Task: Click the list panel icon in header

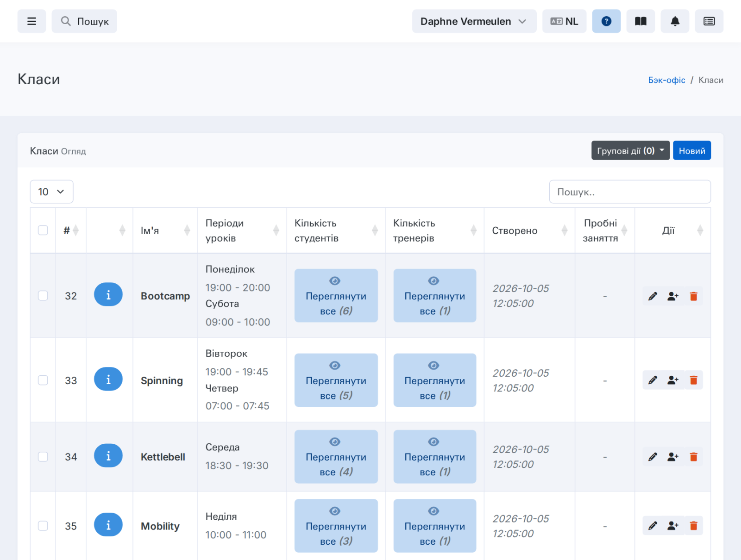Action: pos(709,21)
